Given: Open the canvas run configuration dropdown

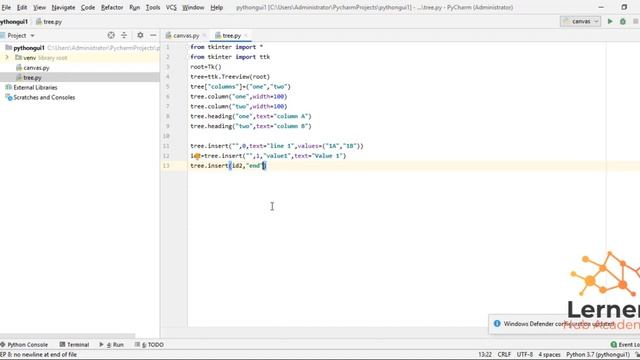Looking at the screenshot, I should (580, 21).
